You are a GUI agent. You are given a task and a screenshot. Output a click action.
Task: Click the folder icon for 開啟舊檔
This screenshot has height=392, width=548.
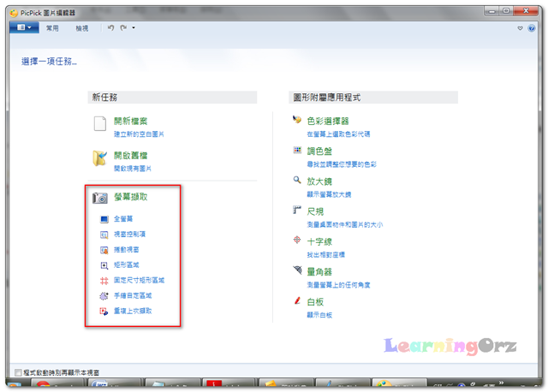pos(100,158)
